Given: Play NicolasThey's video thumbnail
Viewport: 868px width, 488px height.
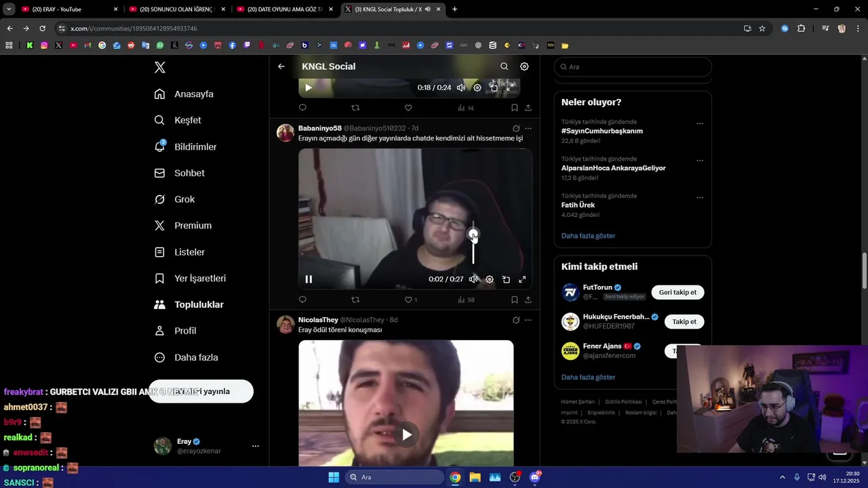Looking at the screenshot, I should pyautogui.click(x=406, y=434).
